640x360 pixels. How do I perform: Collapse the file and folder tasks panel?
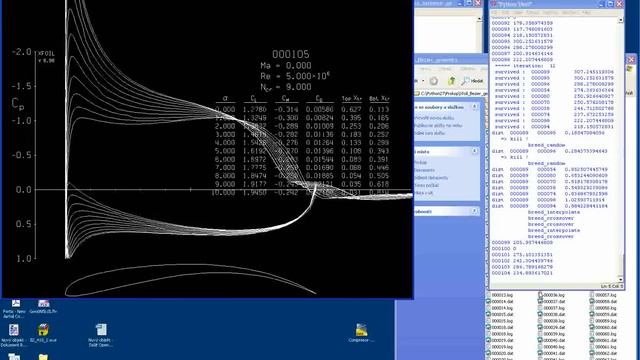475,107
